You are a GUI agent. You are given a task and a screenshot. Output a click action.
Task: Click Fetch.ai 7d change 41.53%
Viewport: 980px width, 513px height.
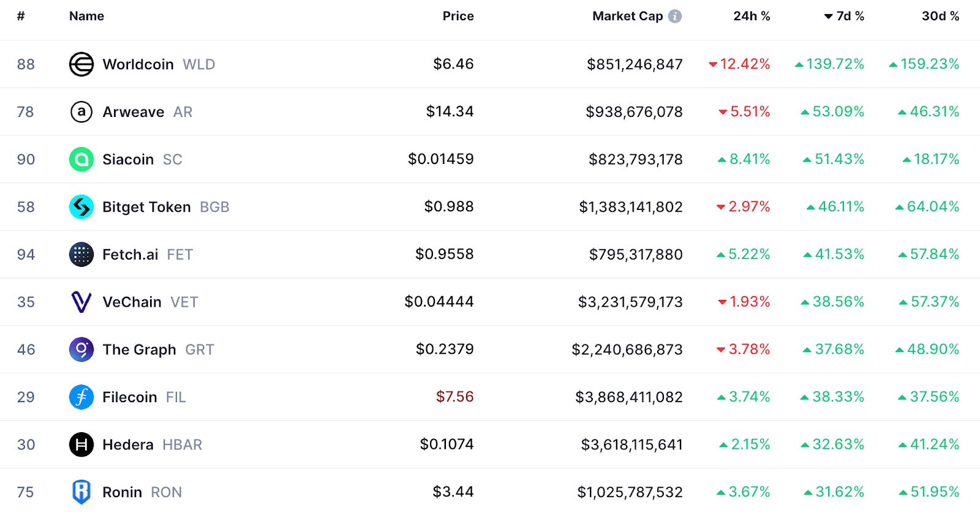(x=834, y=254)
